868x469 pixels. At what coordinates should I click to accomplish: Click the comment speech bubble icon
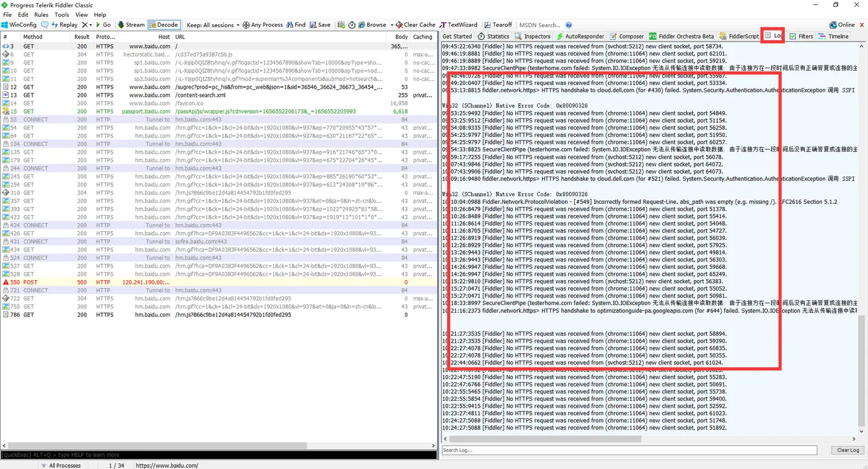[45, 25]
